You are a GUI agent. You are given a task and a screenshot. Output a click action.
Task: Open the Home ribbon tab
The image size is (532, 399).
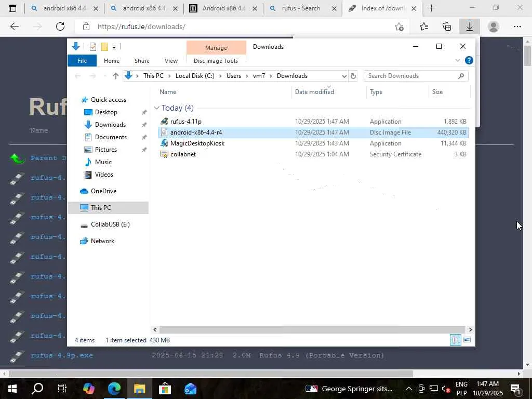(x=112, y=61)
